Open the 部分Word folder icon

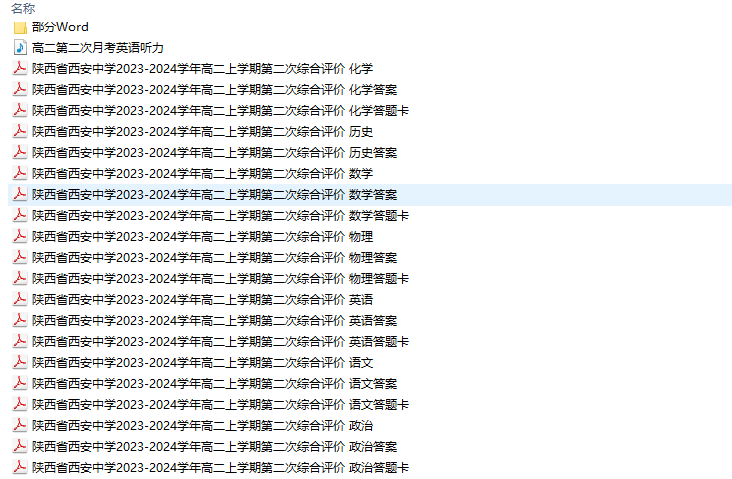20,28
